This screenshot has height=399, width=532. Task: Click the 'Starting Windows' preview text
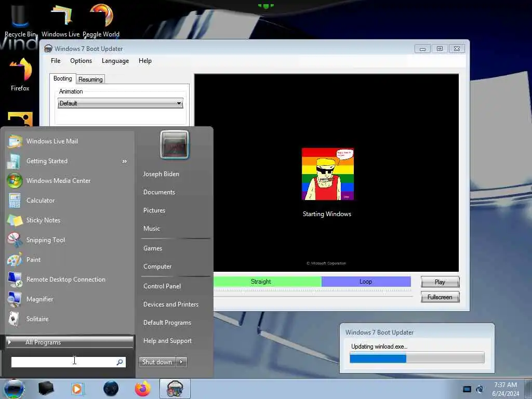(327, 214)
